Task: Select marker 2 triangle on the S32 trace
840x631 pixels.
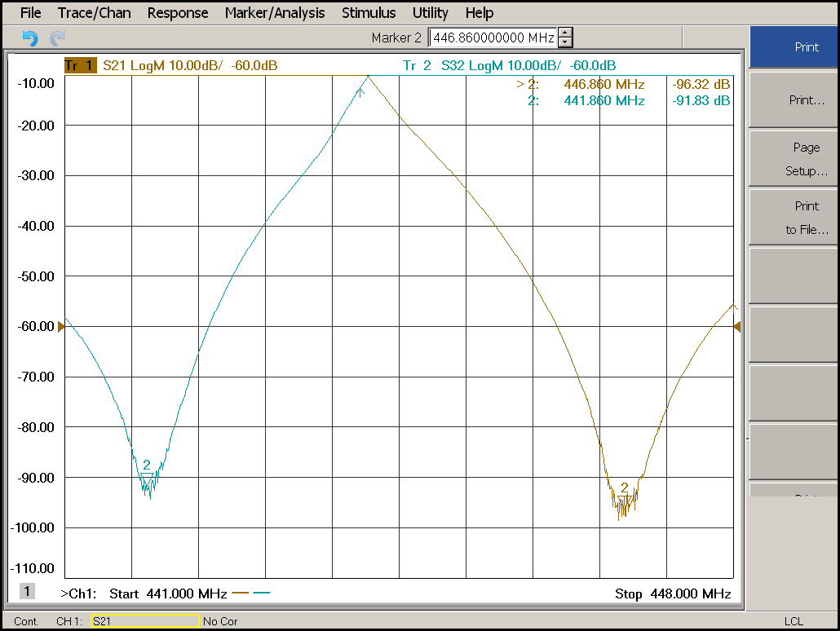Action: coord(147,478)
